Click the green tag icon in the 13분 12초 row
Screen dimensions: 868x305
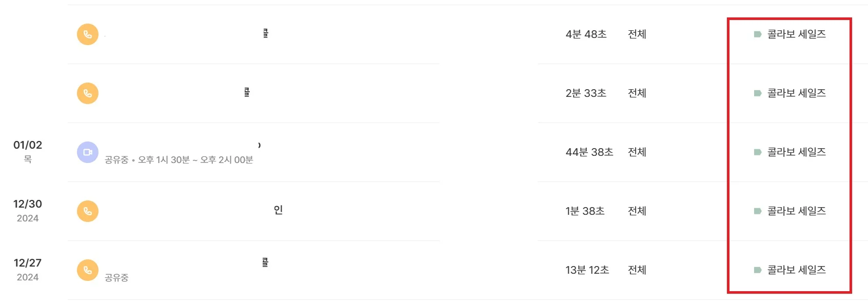point(757,270)
